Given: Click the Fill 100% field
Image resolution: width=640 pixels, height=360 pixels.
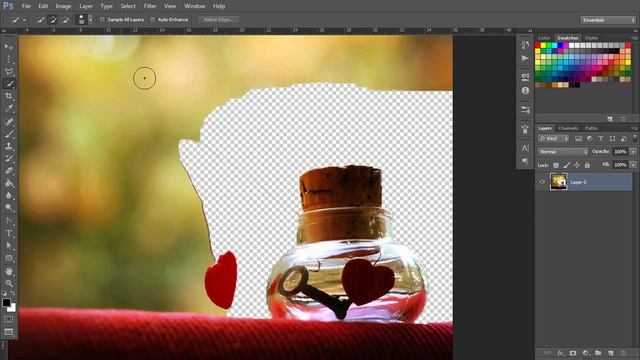Looking at the screenshot, I should coord(621,165).
